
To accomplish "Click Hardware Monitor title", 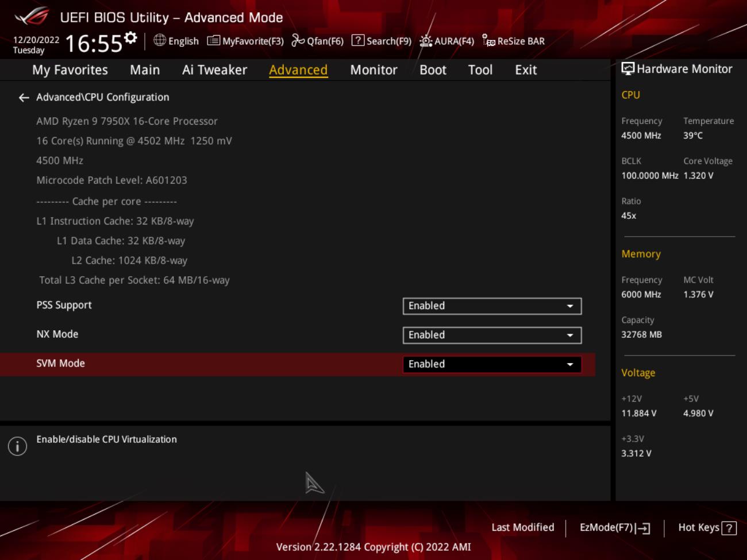I will click(x=684, y=69).
